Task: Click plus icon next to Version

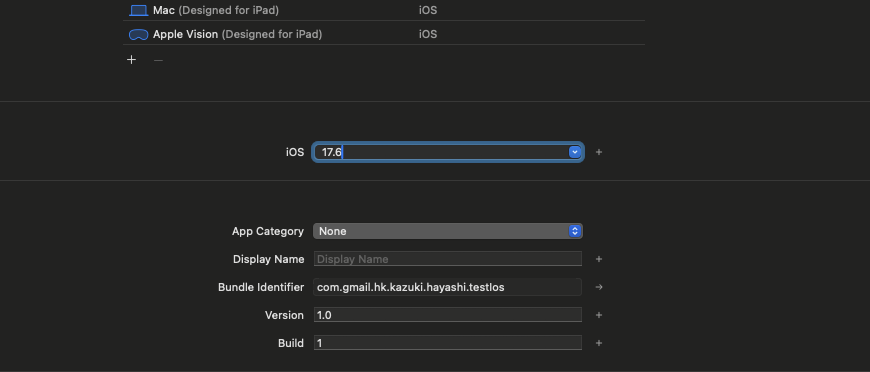Action: [599, 315]
